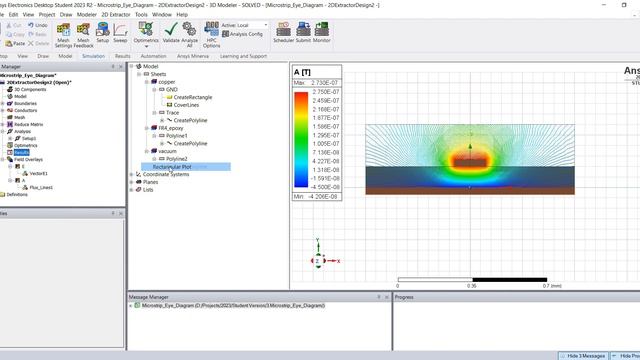The width and height of the screenshot is (640, 360).
Task: Open the Optimetrics dropdown arrow
Action: pyautogui.click(x=146, y=46)
